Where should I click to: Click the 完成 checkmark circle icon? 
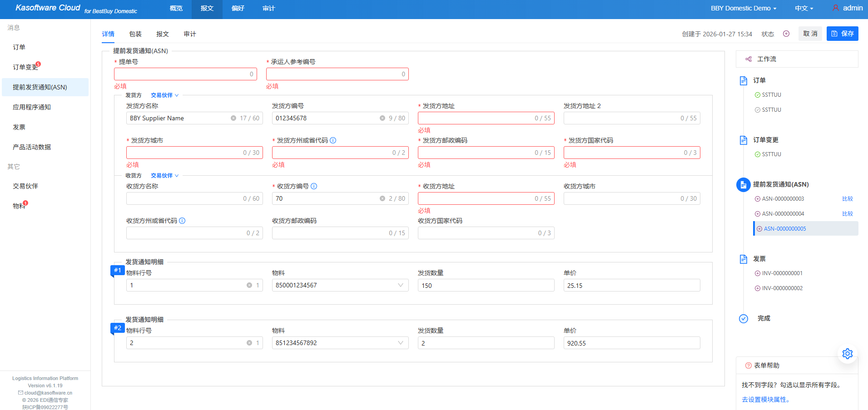744,319
